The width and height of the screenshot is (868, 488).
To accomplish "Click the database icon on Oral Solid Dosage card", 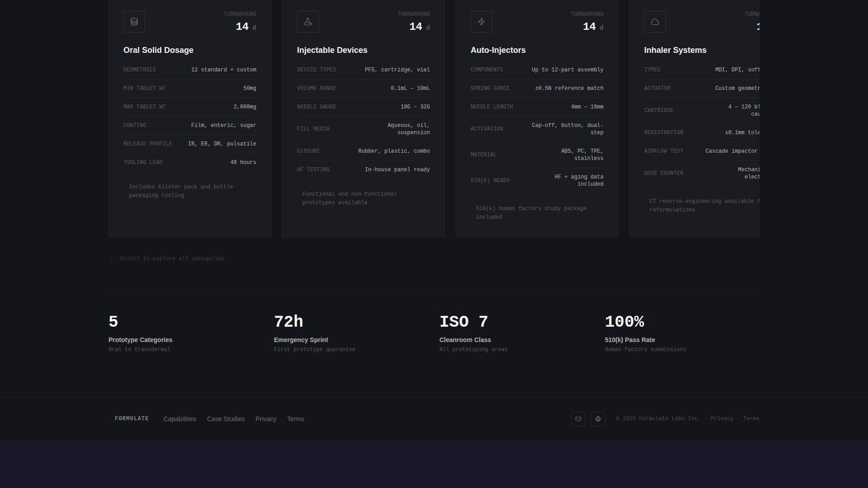I will click(x=134, y=22).
